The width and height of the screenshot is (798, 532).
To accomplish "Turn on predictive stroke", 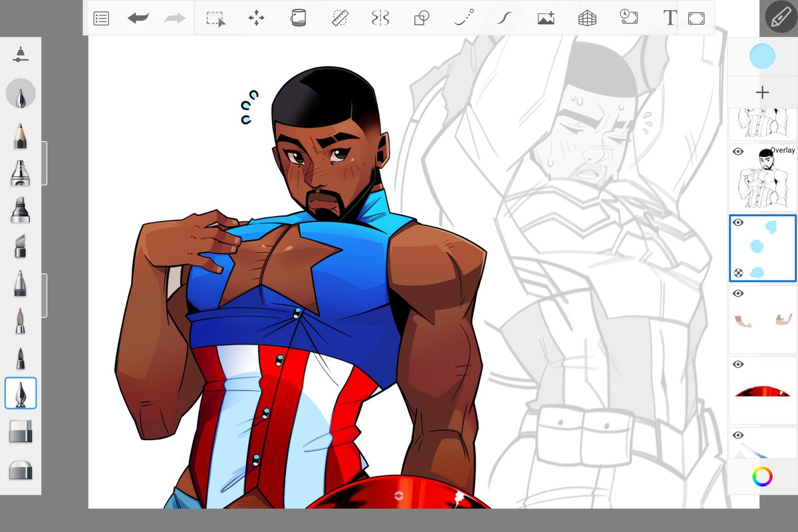I will pyautogui.click(x=464, y=18).
